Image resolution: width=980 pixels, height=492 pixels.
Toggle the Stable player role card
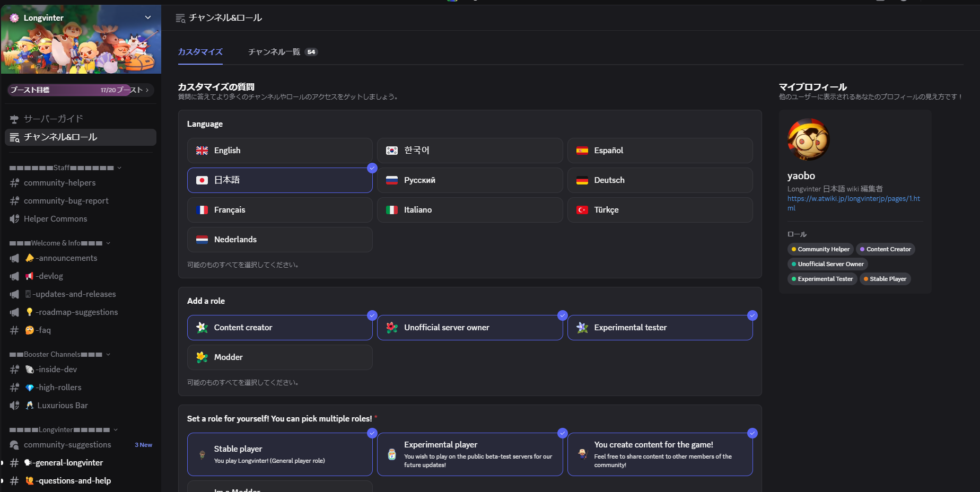coord(280,454)
